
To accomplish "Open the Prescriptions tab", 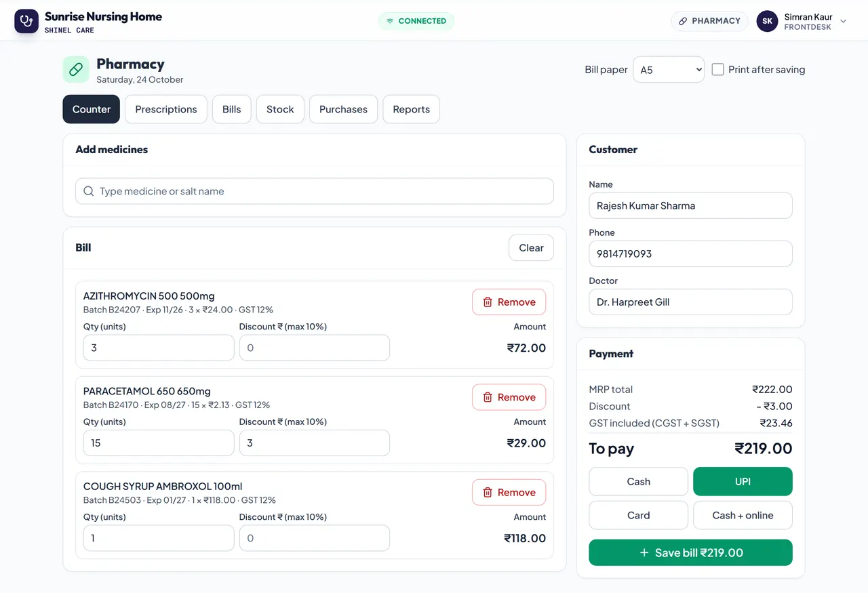I will (166, 109).
